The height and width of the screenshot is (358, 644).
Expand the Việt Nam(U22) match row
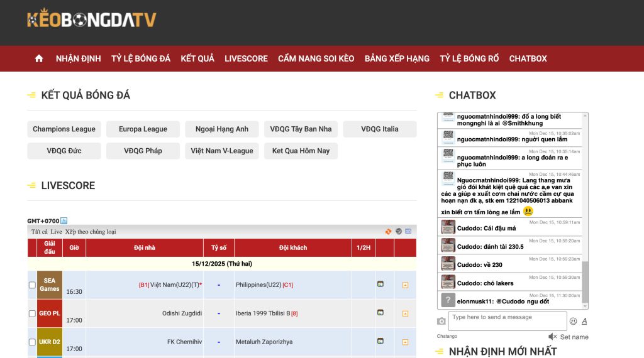pos(405,285)
